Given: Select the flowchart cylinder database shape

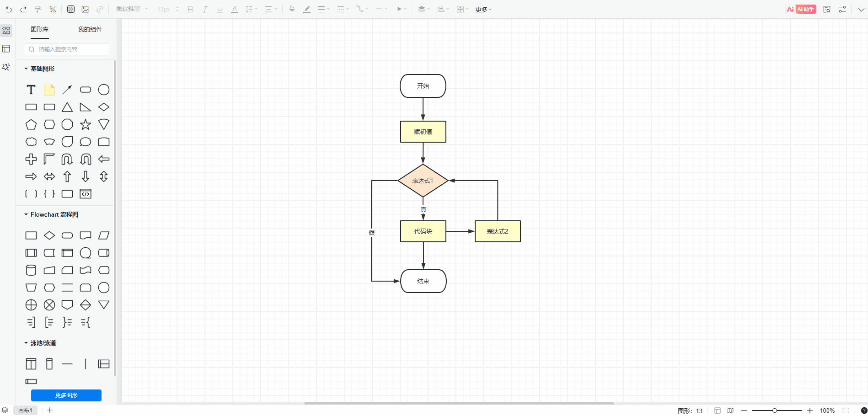Looking at the screenshot, I should coord(31,270).
